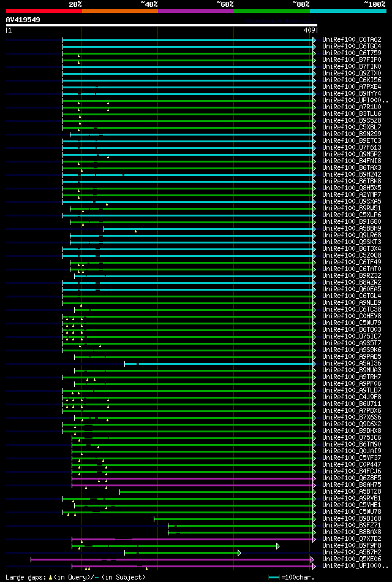Click the purple arrowhead for UniRef100_Q6Z8F5
The width and height of the screenshot is (392, 582).
coord(314,478)
